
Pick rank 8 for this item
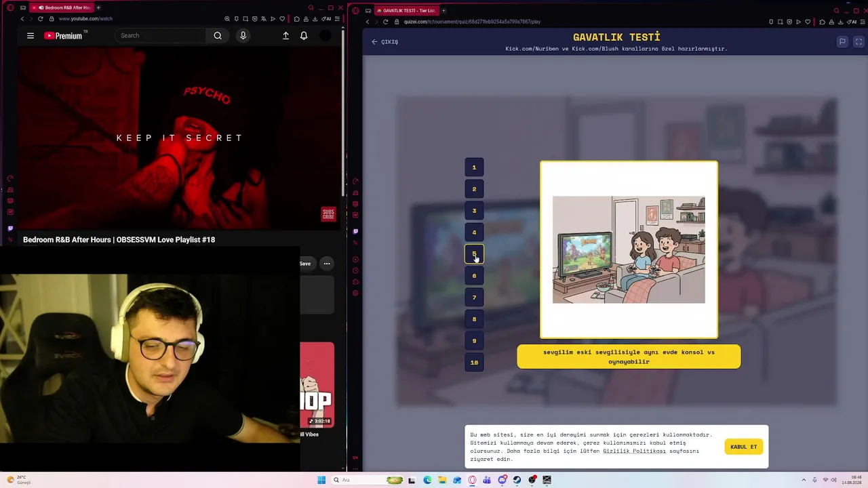pos(474,319)
